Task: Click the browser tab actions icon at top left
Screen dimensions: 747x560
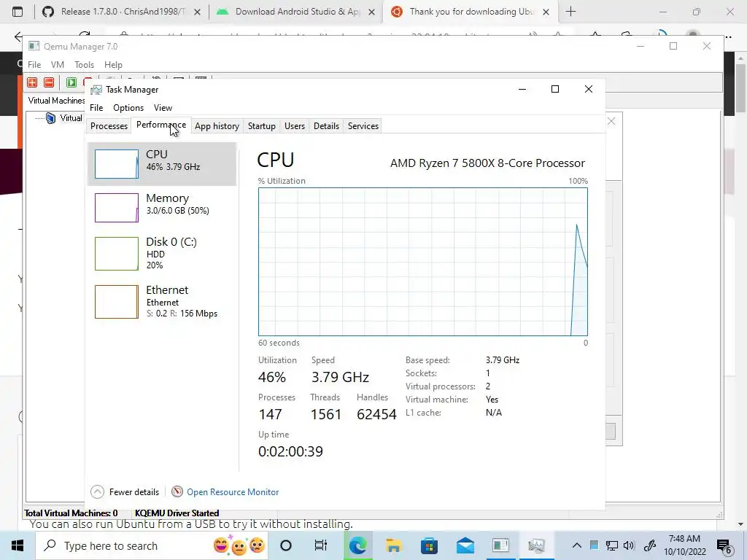Action: (x=18, y=12)
